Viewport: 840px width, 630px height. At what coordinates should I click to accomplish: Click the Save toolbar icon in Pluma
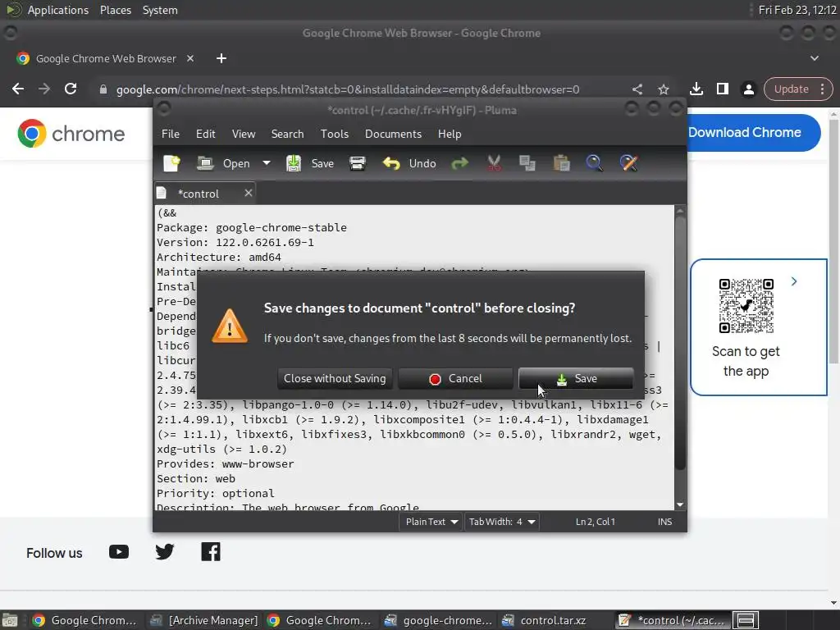(294, 163)
